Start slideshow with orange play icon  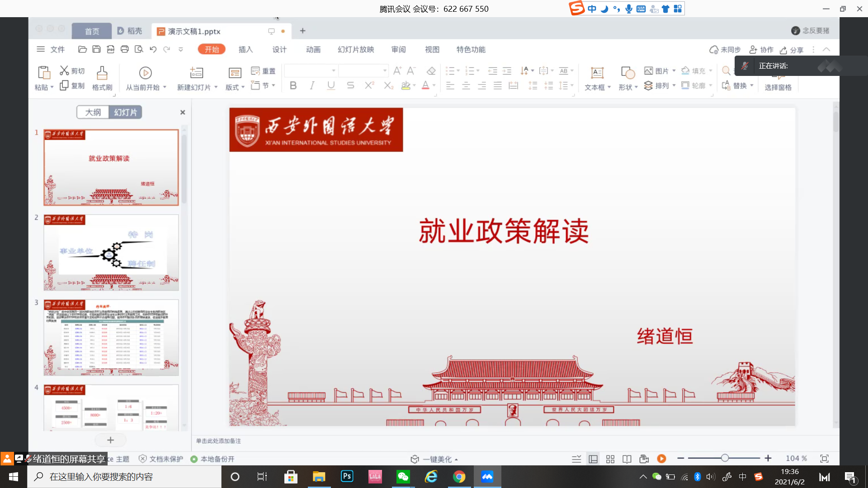tap(661, 459)
